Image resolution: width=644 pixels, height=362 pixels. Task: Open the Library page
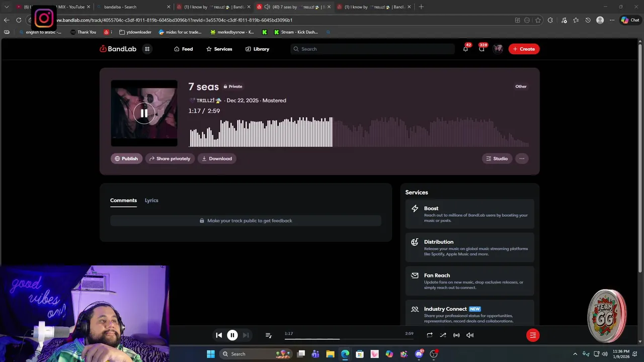[257, 49]
